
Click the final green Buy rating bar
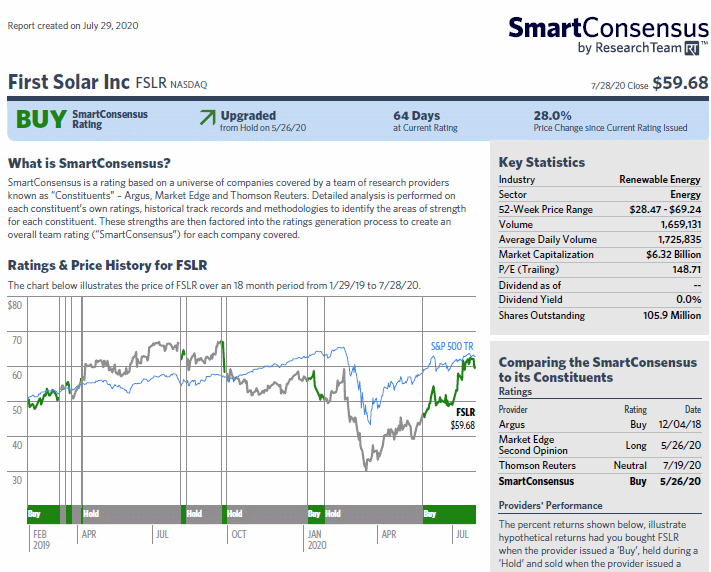[x=449, y=514]
